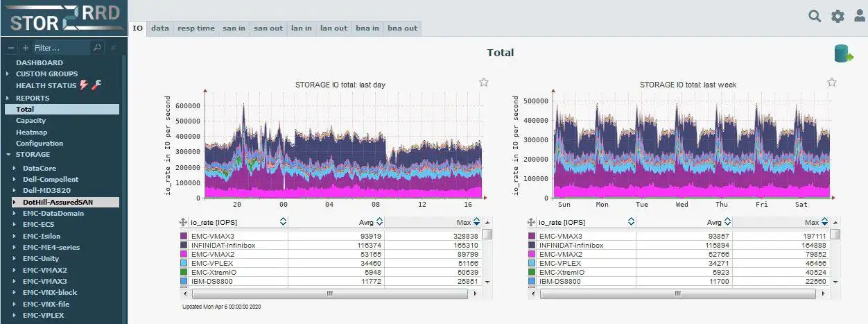Expand the DataCore storage node
This screenshot has height=324, width=868.
click(x=15, y=168)
